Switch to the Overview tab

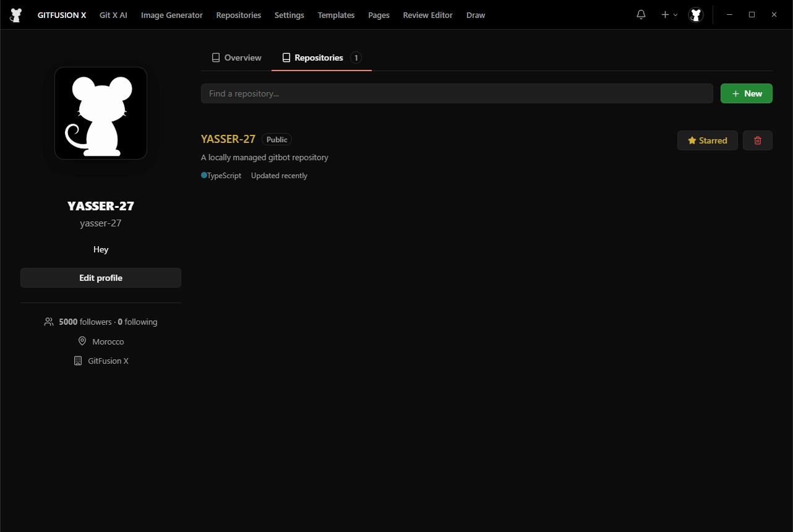tap(236, 58)
